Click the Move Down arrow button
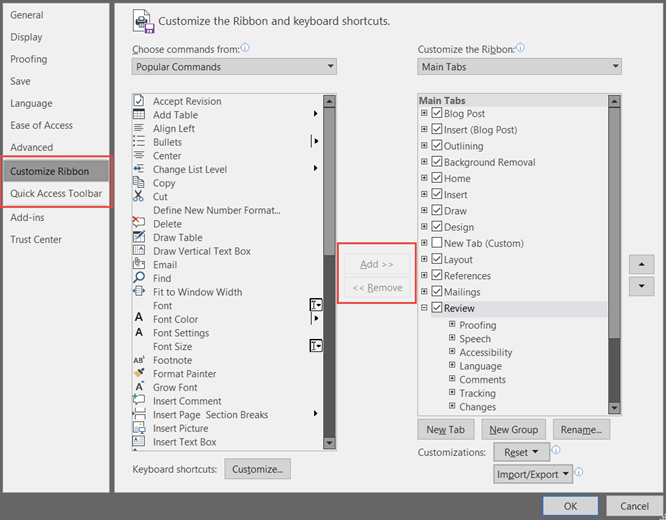The image size is (666, 520). pos(641,286)
